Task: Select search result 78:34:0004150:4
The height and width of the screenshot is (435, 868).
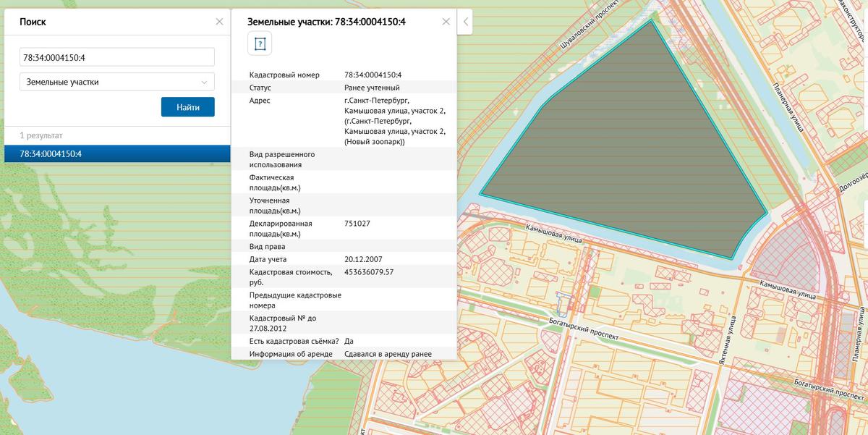Action: coord(116,154)
